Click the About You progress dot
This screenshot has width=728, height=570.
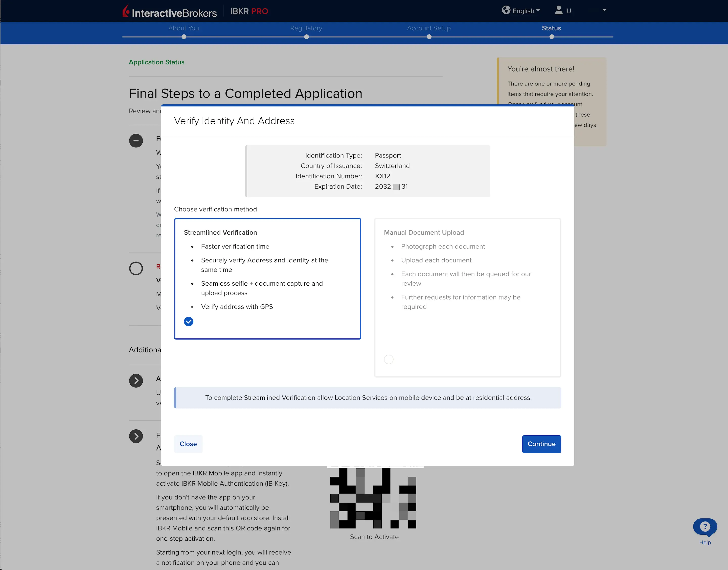point(184,37)
